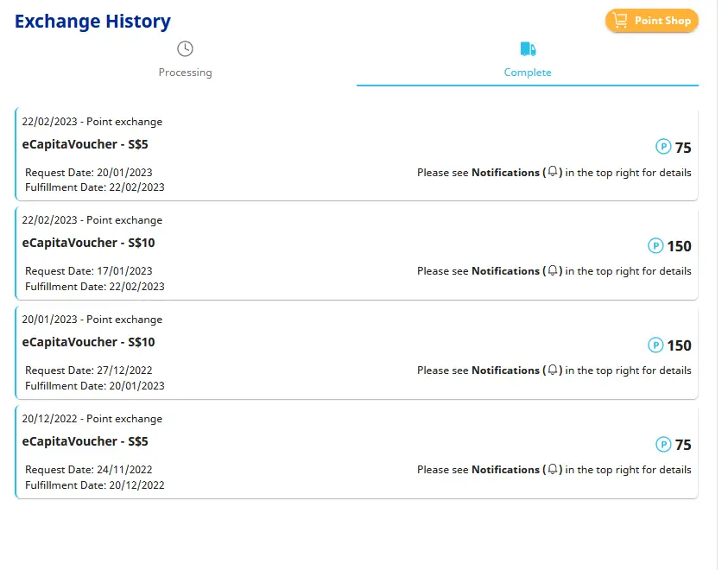Click the bell icon in the first S$5 voucher entry
The width and height of the screenshot is (728, 570).
[553, 172]
